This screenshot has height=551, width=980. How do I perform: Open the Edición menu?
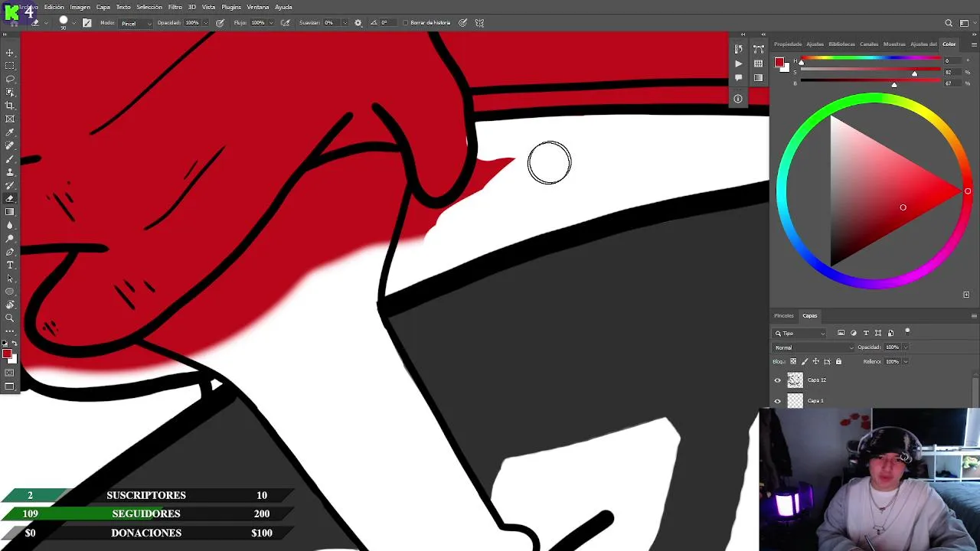pos(54,7)
